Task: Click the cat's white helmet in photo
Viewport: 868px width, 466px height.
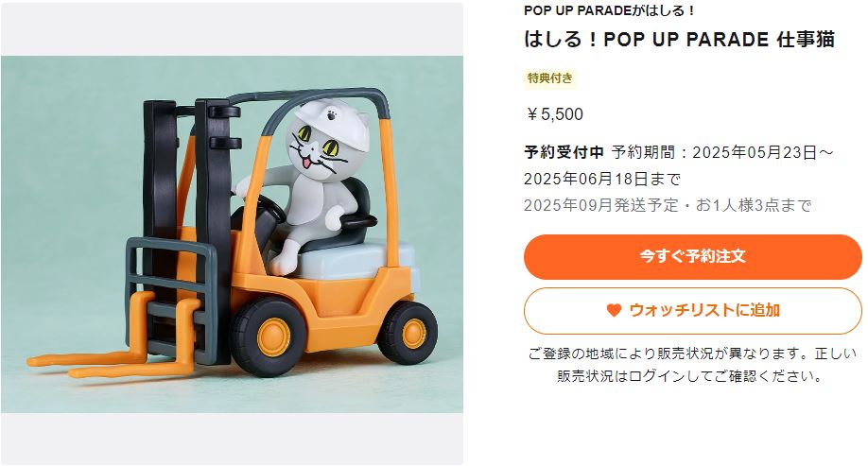Action: point(333,122)
